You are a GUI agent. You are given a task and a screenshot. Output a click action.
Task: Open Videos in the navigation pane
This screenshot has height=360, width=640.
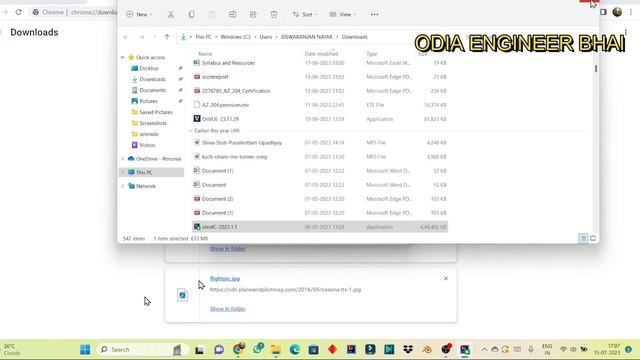click(147, 145)
